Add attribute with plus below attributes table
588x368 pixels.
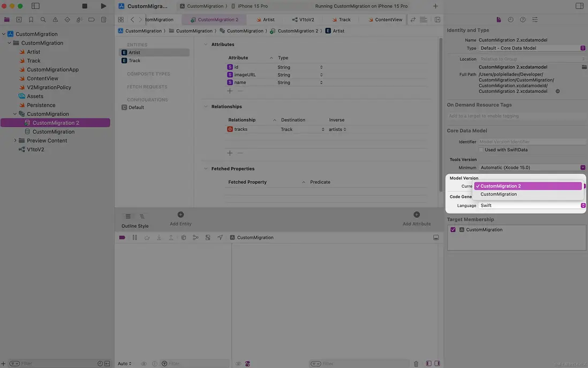click(x=230, y=91)
